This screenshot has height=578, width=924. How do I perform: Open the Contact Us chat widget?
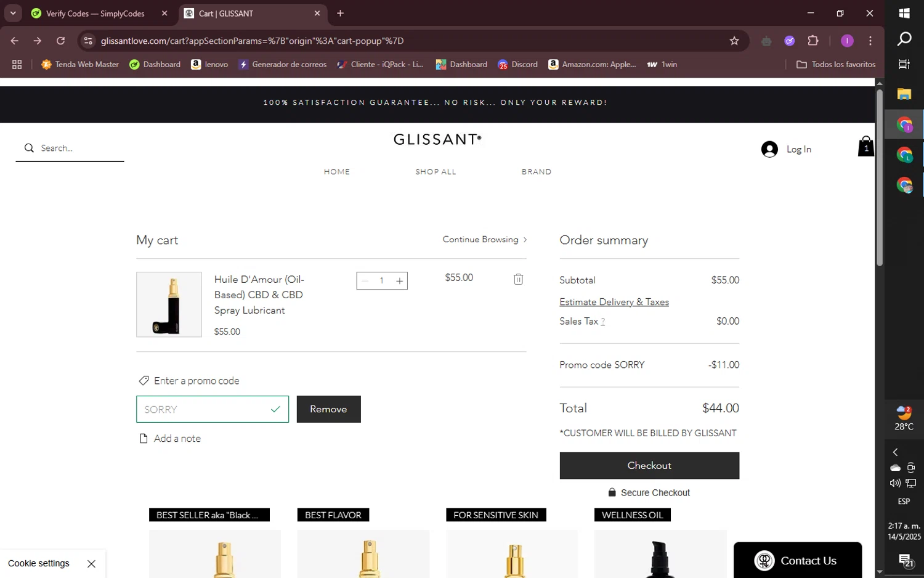[x=797, y=560]
